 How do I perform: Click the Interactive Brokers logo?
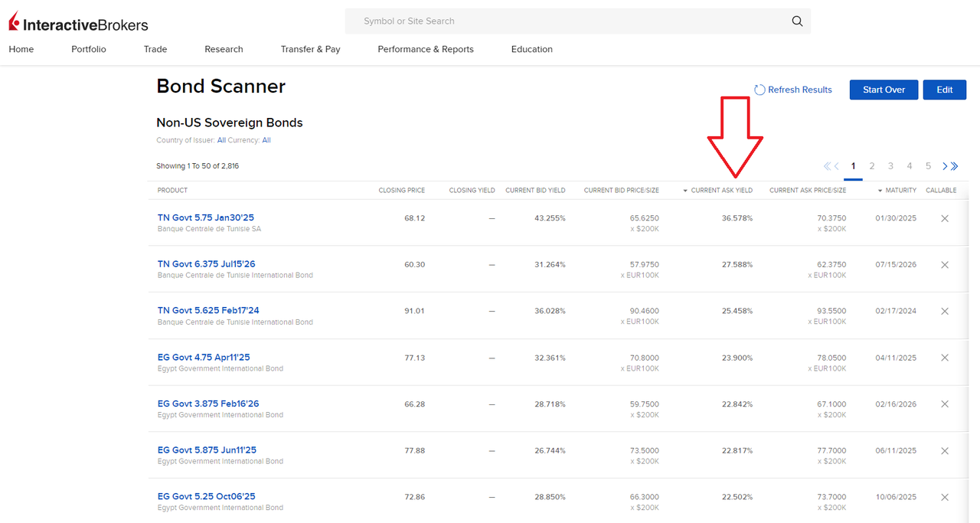[78, 23]
